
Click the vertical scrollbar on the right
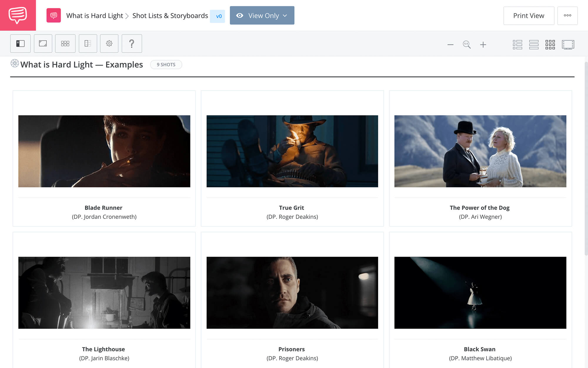[x=586, y=159]
